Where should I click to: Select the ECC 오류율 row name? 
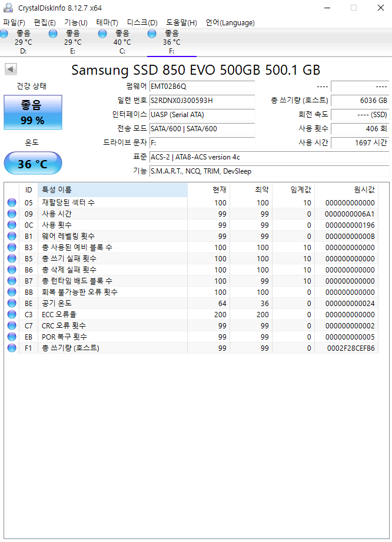point(59,315)
